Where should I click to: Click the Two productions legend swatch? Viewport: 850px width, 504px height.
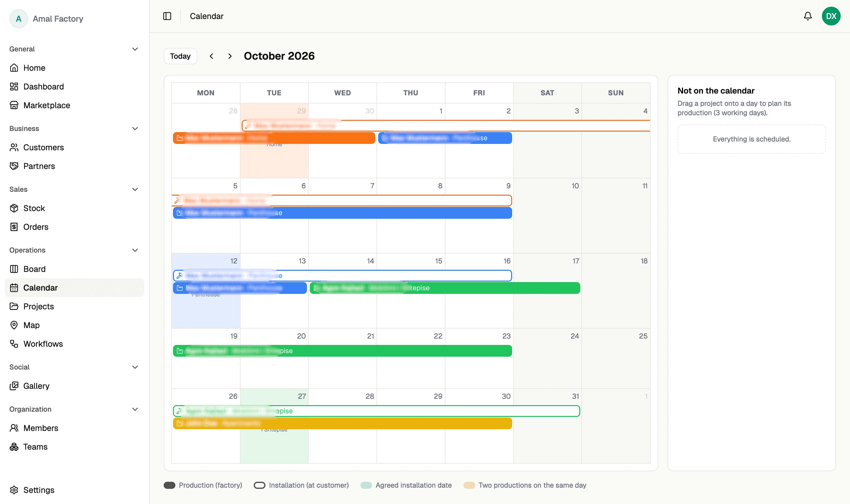click(469, 485)
